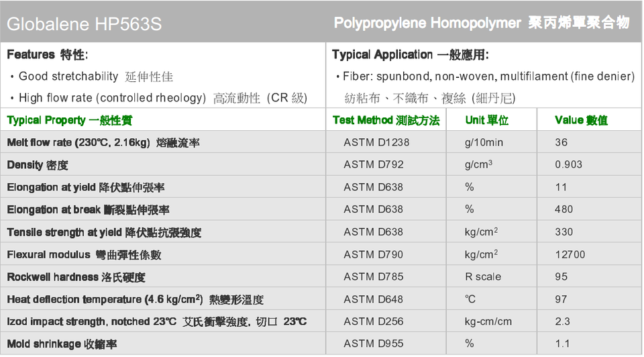Select the kg-cm/cm unit cell
Screen dimensions: 644x357
[488, 321]
